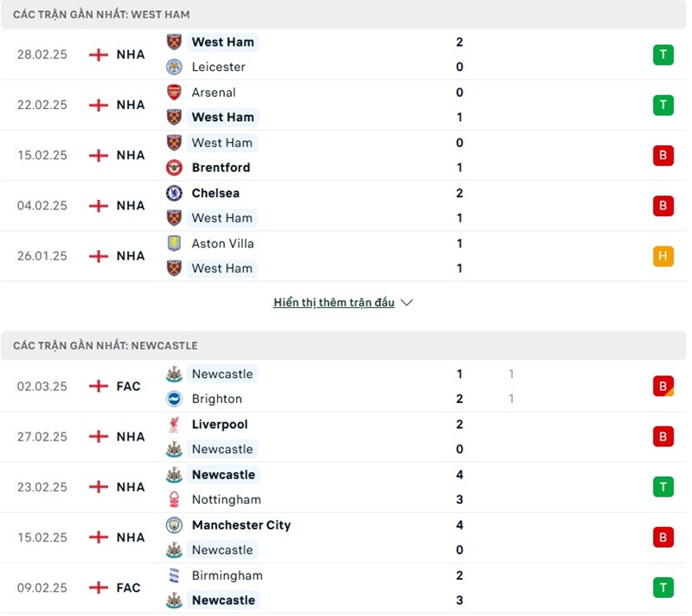Open 'Hiển thị thêm trận đấu' link

click(x=334, y=303)
